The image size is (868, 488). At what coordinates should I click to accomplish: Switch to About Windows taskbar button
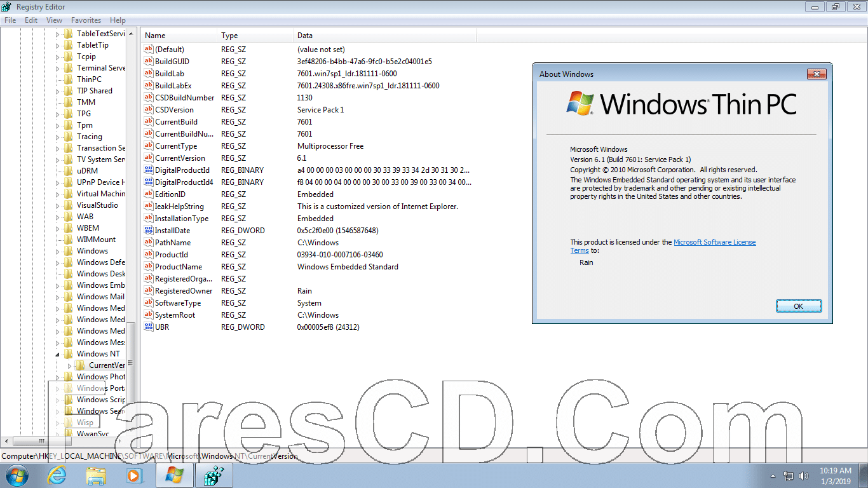point(174,475)
